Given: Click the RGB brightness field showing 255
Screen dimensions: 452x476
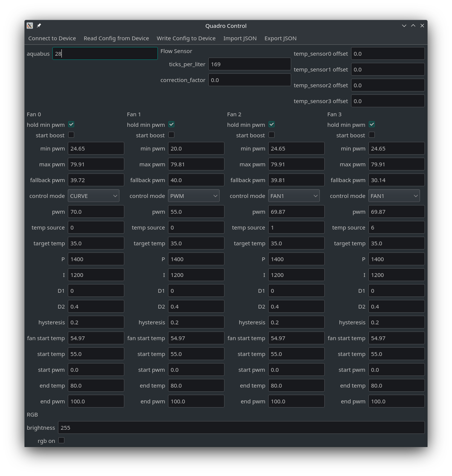Looking at the screenshot, I should pos(241,427).
